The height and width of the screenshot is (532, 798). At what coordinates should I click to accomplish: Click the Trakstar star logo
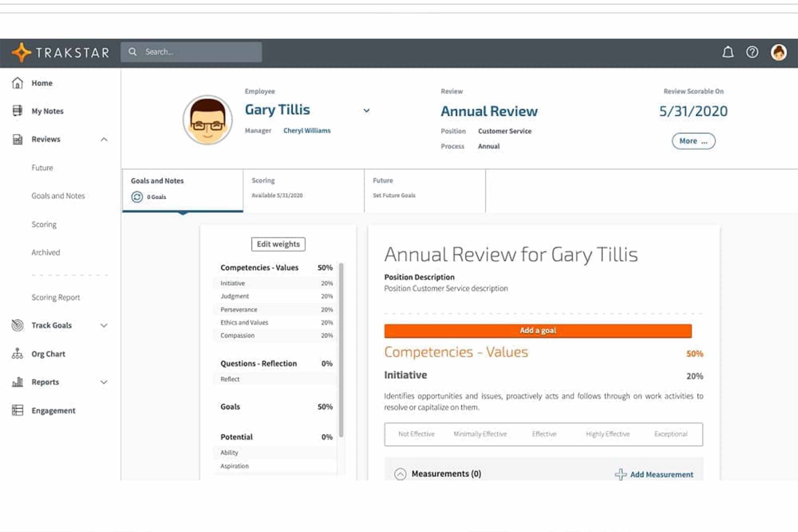(21, 52)
